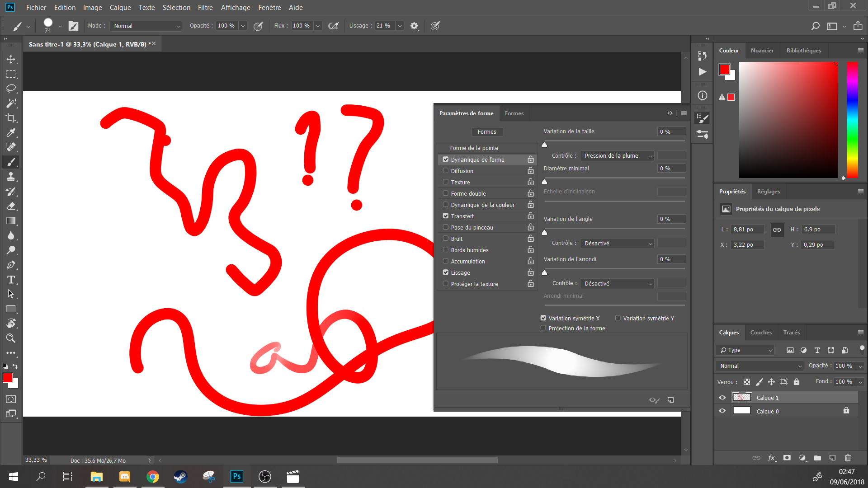
Task: Open the Mode blending dropdown
Action: point(145,26)
